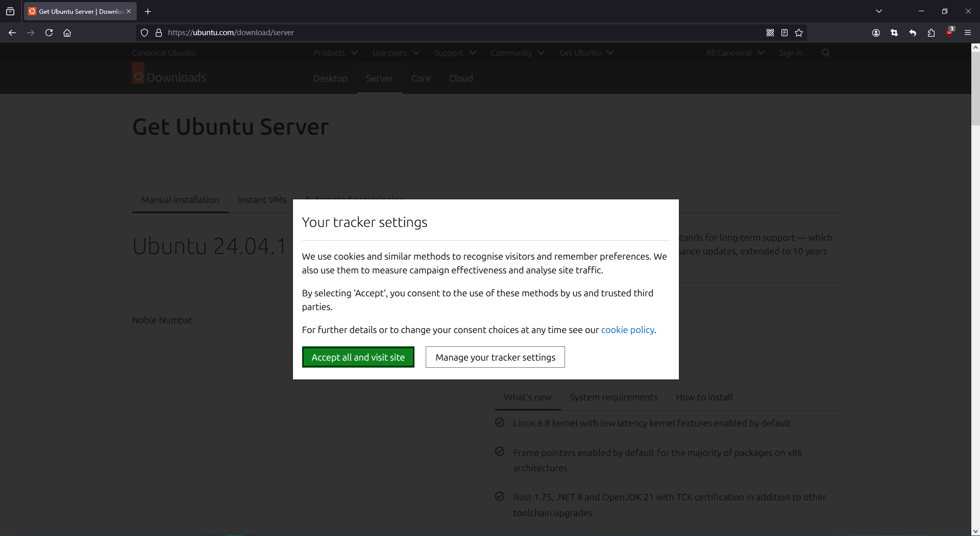The image size is (980, 536).
Task: Select the How to install tab
Action: (x=704, y=397)
